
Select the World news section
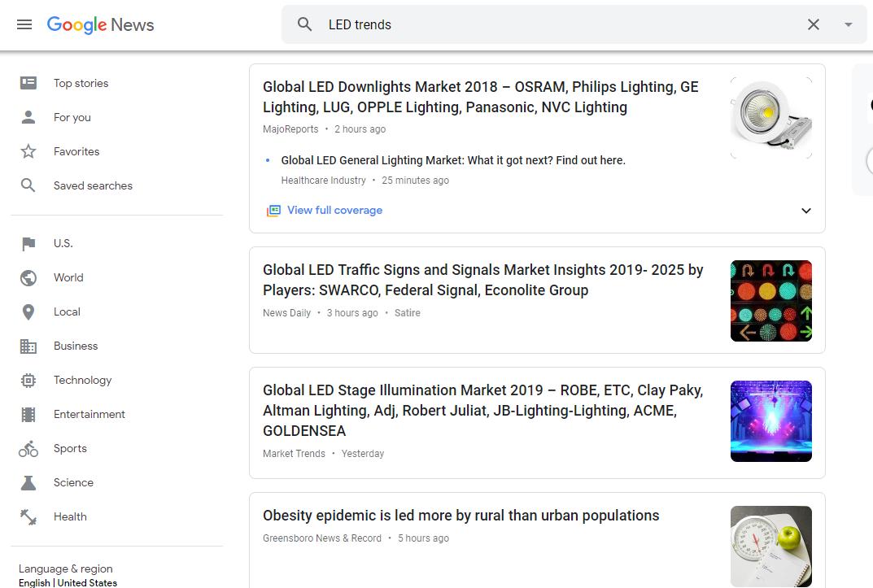point(68,277)
